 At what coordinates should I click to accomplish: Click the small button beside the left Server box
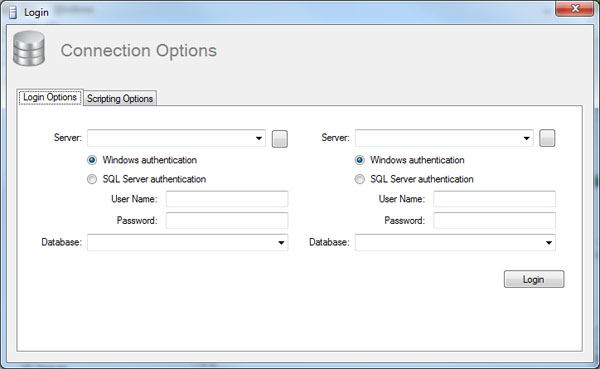pyautogui.click(x=280, y=139)
